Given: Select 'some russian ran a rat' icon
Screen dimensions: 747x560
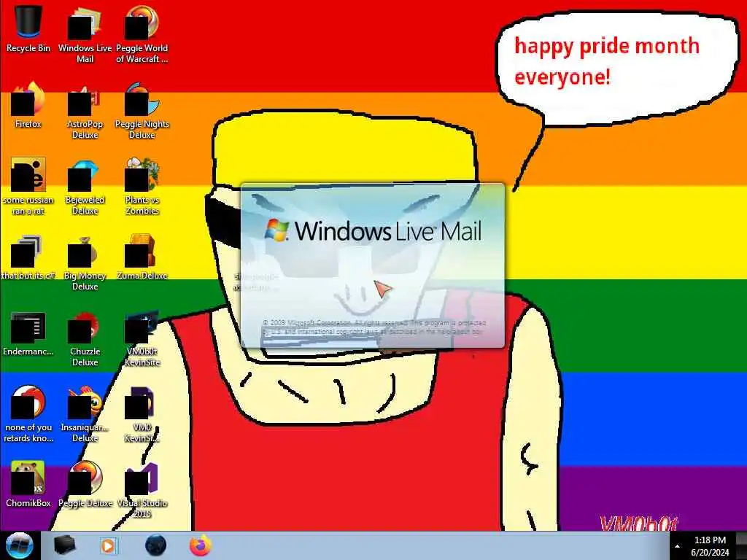Looking at the screenshot, I should [28, 186].
